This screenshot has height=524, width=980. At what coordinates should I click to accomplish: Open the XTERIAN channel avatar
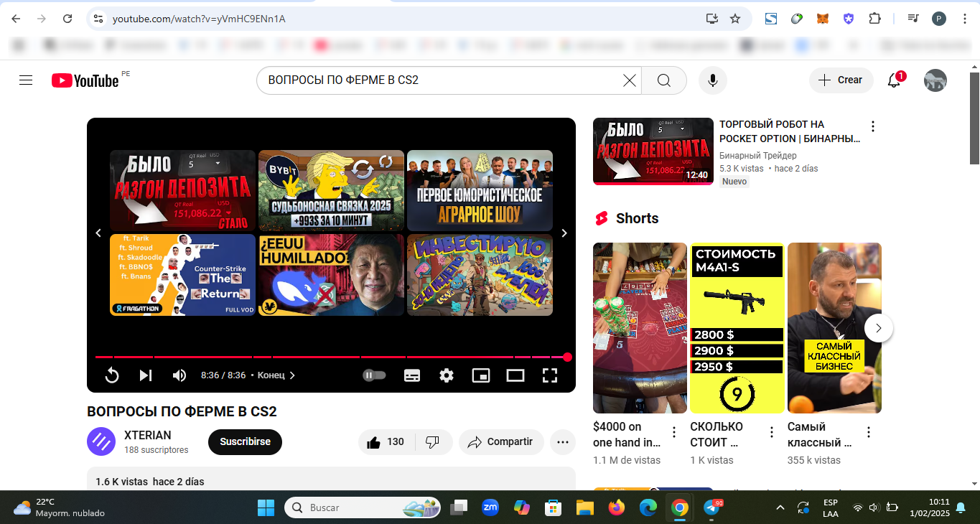point(101,441)
